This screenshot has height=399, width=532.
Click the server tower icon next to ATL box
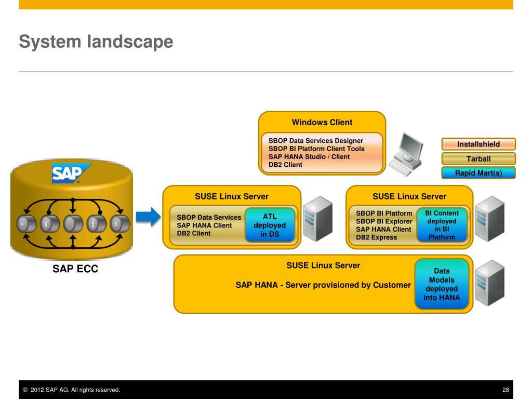(318, 219)
